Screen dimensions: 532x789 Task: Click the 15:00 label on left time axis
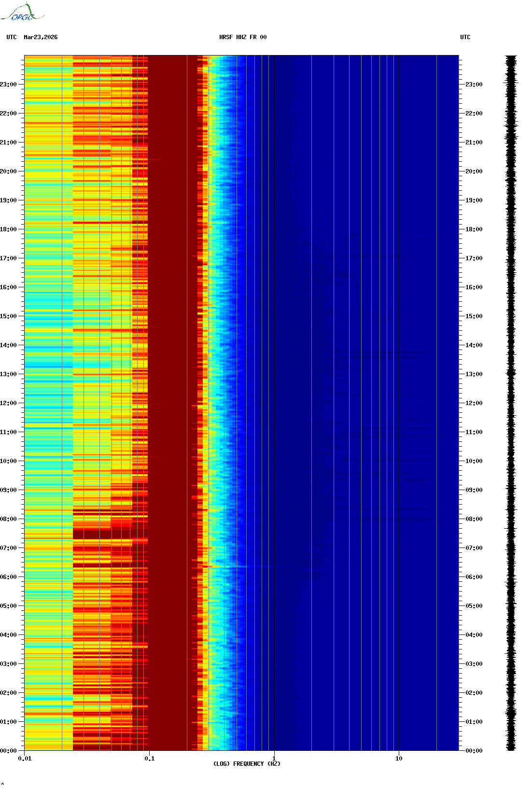tap(8, 316)
